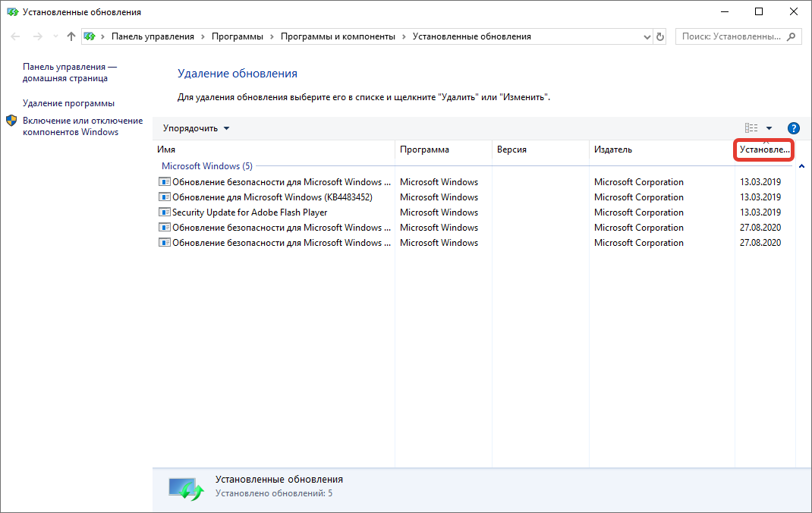Click the Back navigation arrow
Screen dimensions: 812x513
(16, 36)
